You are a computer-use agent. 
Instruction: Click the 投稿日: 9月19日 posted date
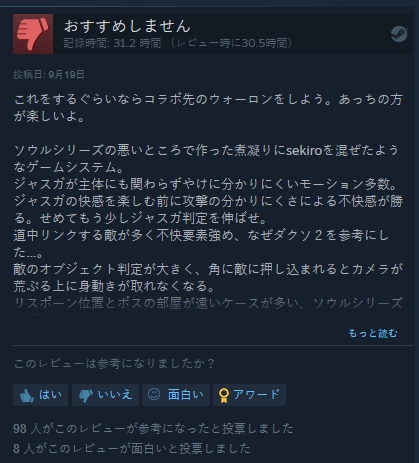click(49, 74)
